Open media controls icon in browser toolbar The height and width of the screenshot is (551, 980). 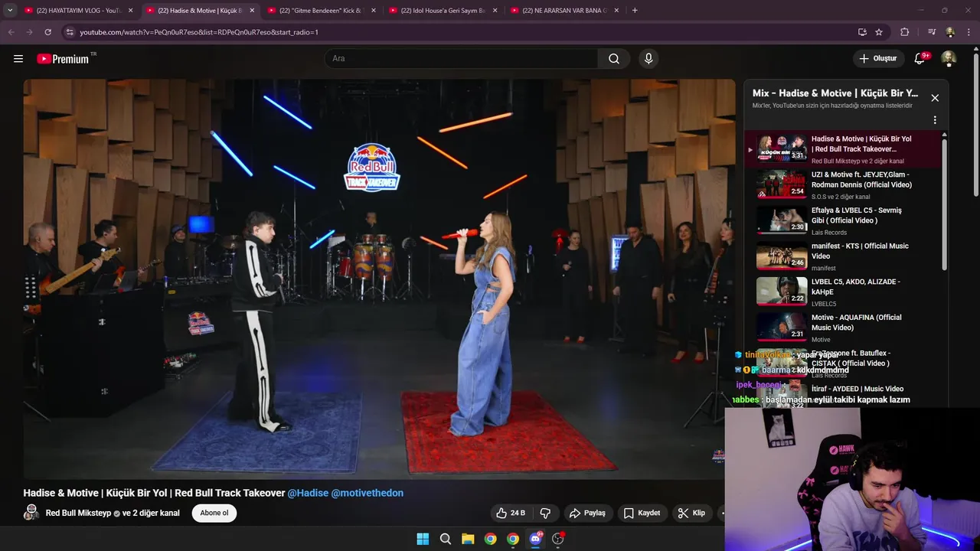tap(931, 32)
